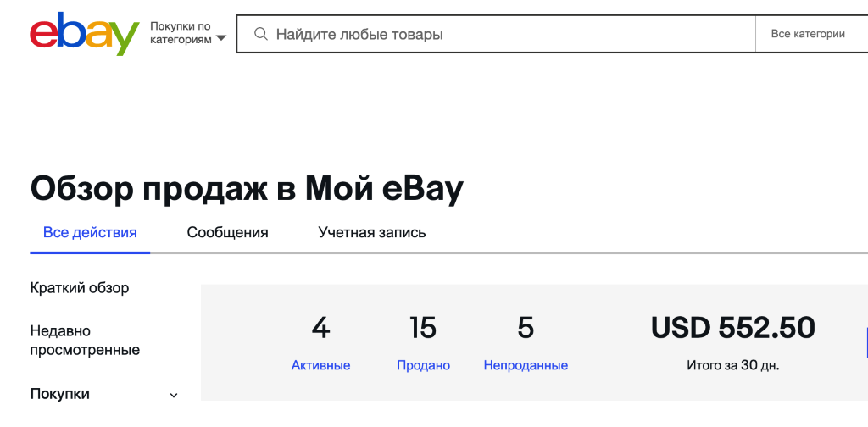This screenshot has width=868, height=427.
Task: Click the Итого за 30 дн. label
Action: click(x=733, y=366)
